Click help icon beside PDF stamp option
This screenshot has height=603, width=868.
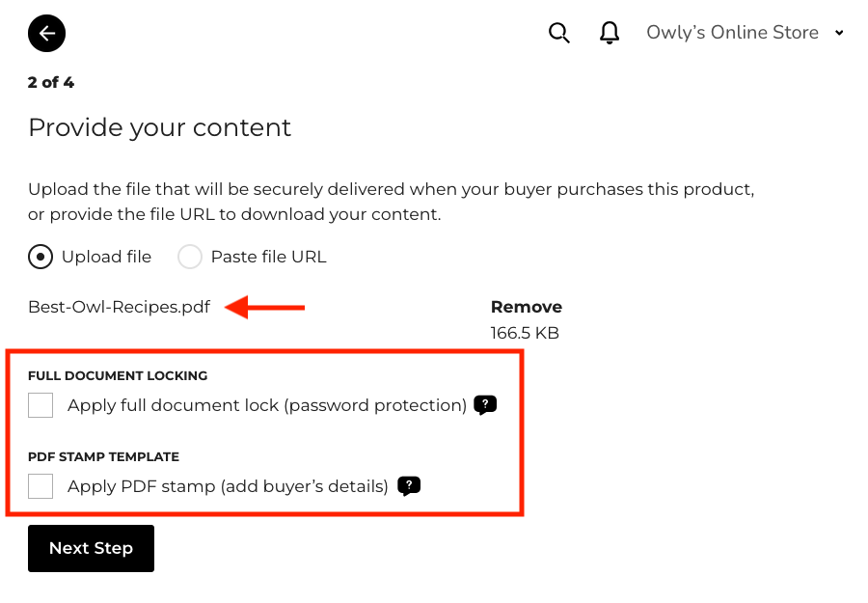click(409, 486)
